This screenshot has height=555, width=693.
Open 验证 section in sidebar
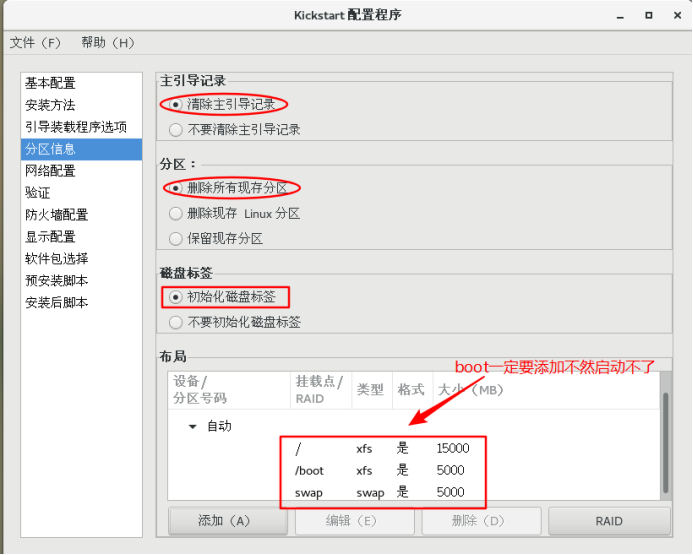coord(81,193)
